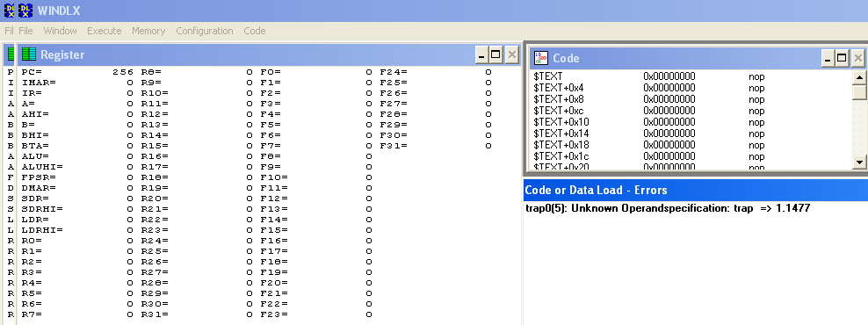Select the $TEXT+0x4 code line
The height and width of the screenshot is (325, 868).
[691, 88]
